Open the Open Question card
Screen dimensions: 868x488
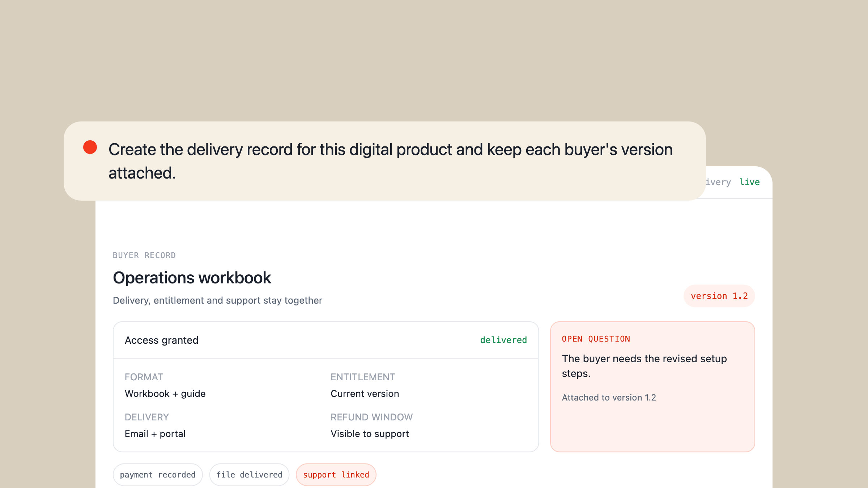pyautogui.click(x=652, y=387)
